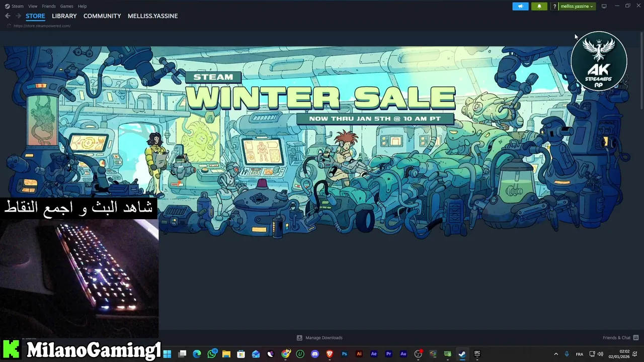Launch Photoshop from the taskbar
Image resolution: width=644 pixels, height=362 pixels.
[x=344, y=354]
